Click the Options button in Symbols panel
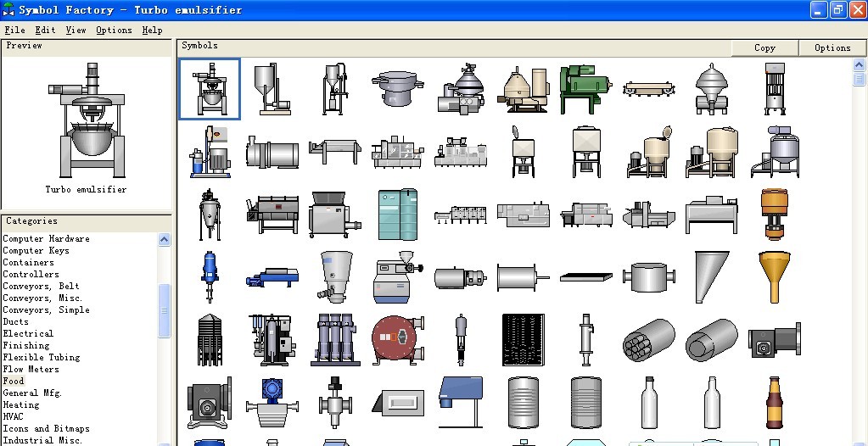The width and height of the screenshot is (868, 446). (832, 47)
